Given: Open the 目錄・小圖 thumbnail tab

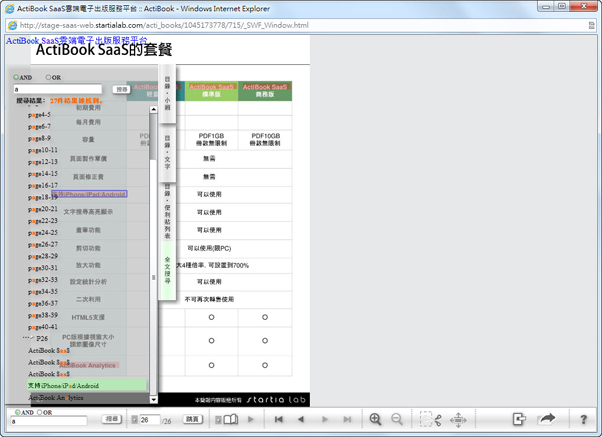Looking at the screenshot, I should (x=167, y=93).
